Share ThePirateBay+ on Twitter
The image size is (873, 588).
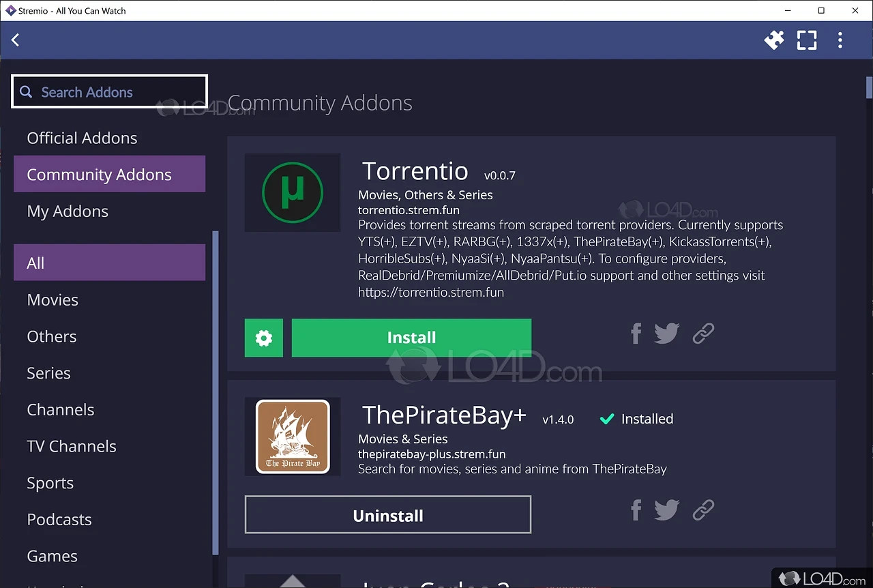666,510
